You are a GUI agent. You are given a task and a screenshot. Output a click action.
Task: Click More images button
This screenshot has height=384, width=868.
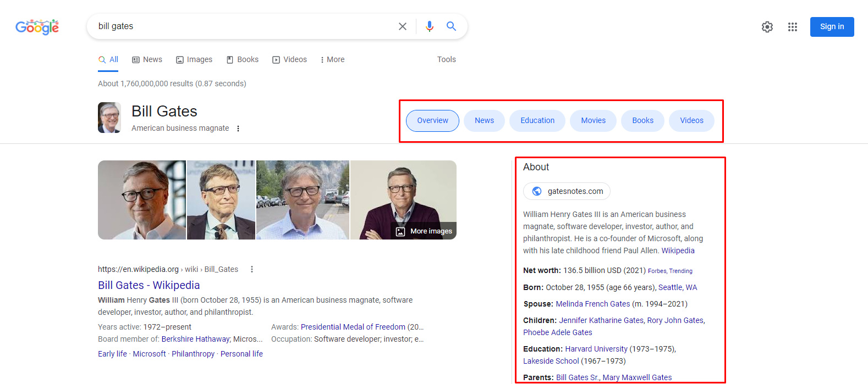424,231
